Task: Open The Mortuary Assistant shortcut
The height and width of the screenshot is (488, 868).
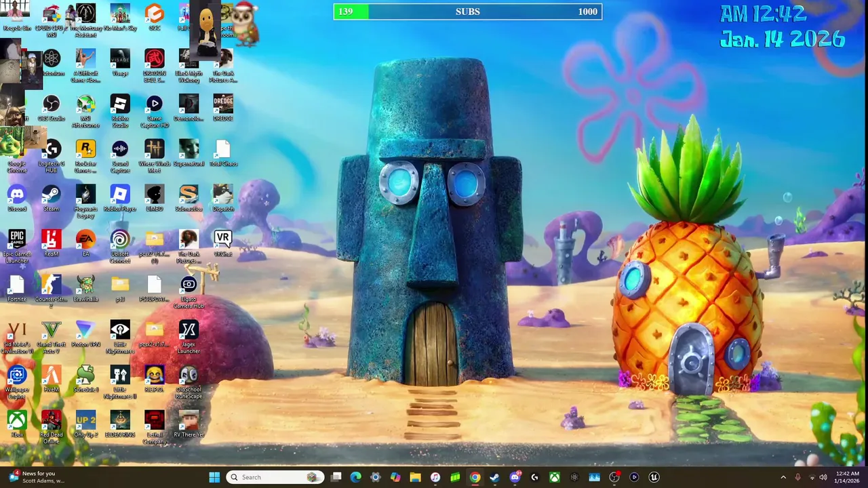Action: [x=85, y=19]
